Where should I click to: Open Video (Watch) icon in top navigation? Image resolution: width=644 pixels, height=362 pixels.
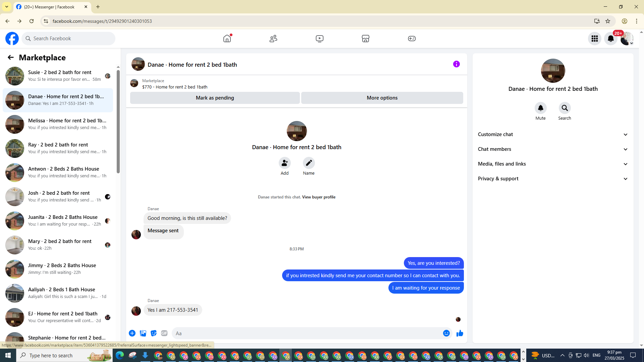(x=320, y=39)
